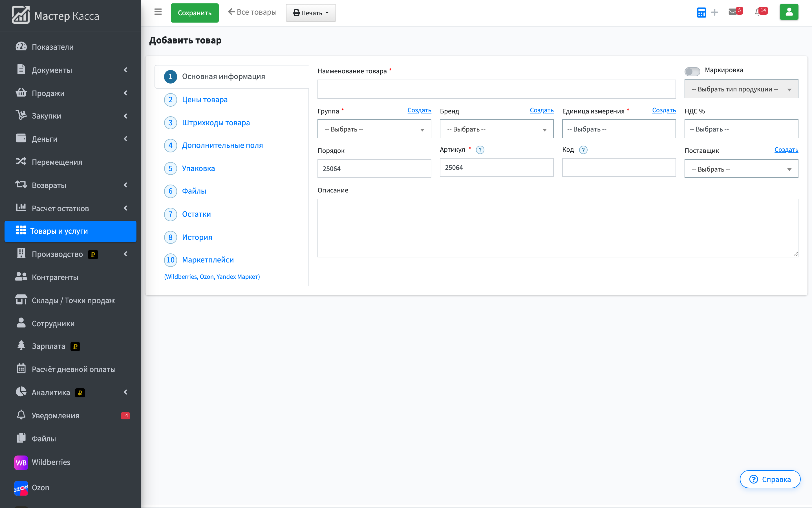This screenshot has height=508, width=812.
Task: Click the hamburger menu icon
Action: (x=158, y=12)
